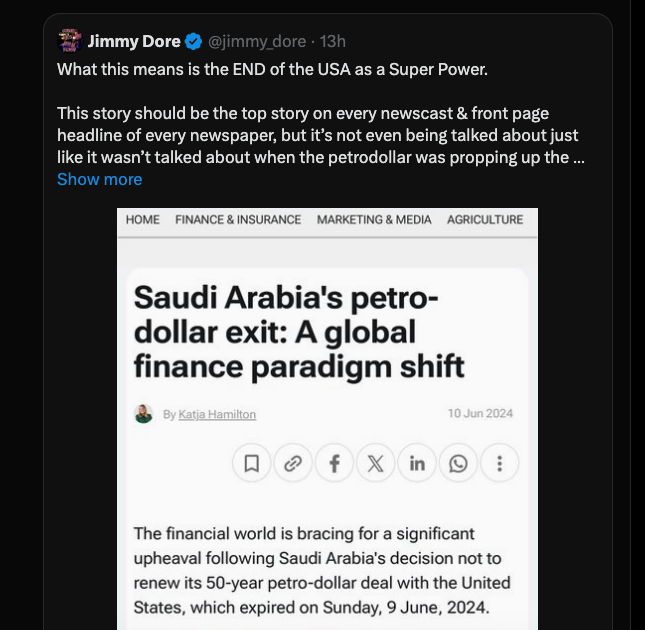Share article via Facebook icon
This screenshot has width=645, height=630.
pos(334,463)
